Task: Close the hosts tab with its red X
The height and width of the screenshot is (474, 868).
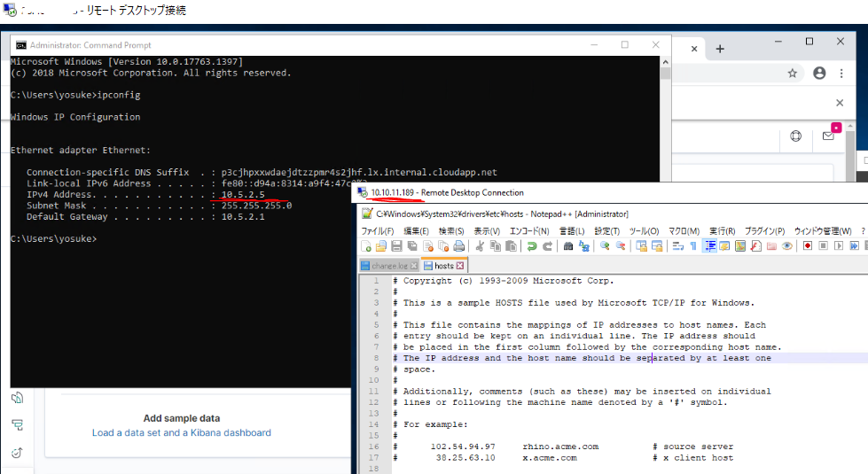Action: (x=460, y=266)
